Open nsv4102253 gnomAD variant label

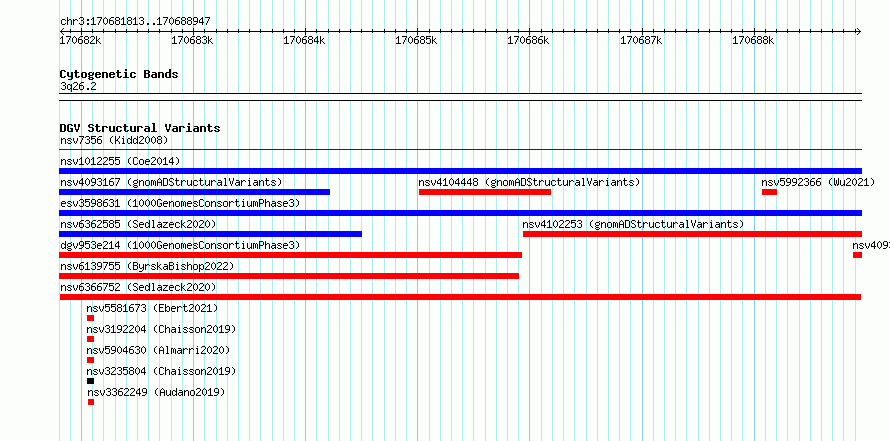pos(633,224)
